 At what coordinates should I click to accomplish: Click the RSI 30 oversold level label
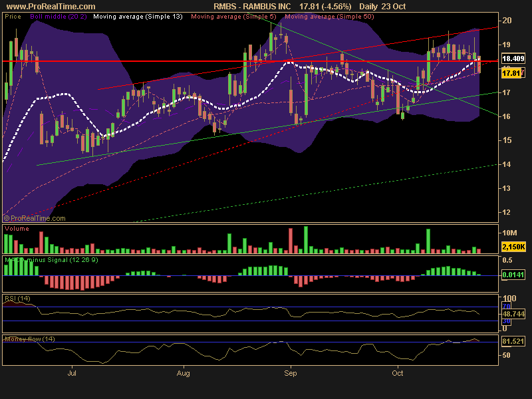pyautogui.click(x=507, y=321)
